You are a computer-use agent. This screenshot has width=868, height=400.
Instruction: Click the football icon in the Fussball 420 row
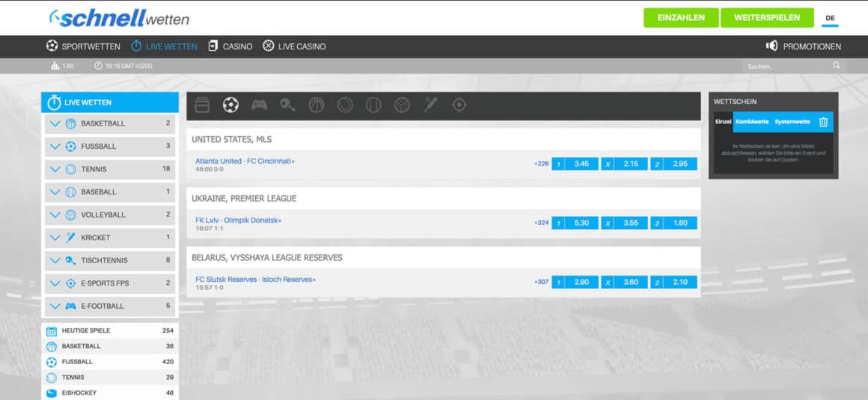tap(52, 362)
